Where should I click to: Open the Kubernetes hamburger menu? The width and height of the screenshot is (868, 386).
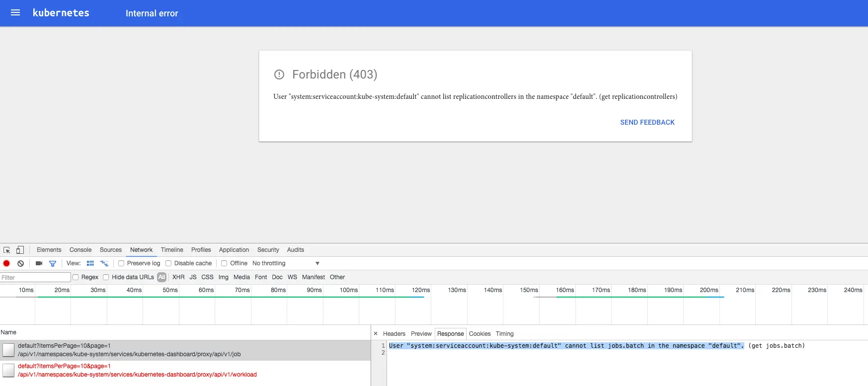(15, 13)
